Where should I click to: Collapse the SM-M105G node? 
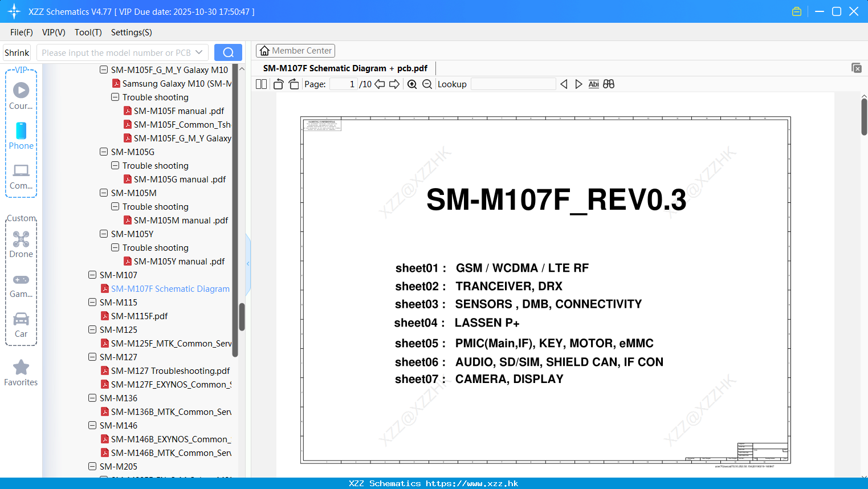coord(104,152)
